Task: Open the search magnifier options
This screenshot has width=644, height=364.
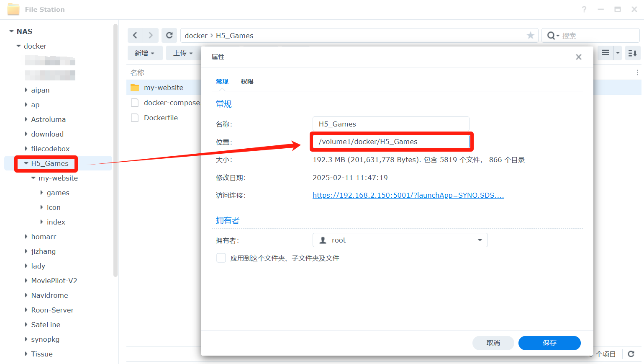Action: click(553, 36)
